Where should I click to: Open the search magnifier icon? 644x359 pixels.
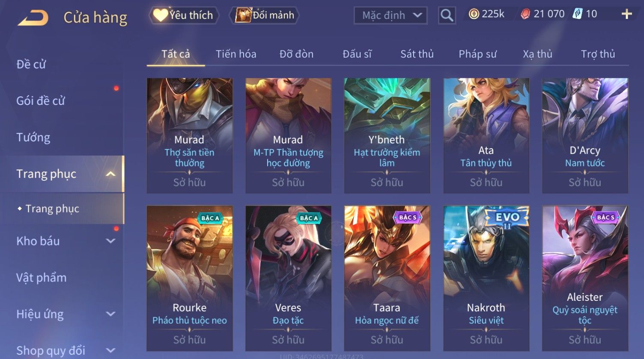point(447,16)
